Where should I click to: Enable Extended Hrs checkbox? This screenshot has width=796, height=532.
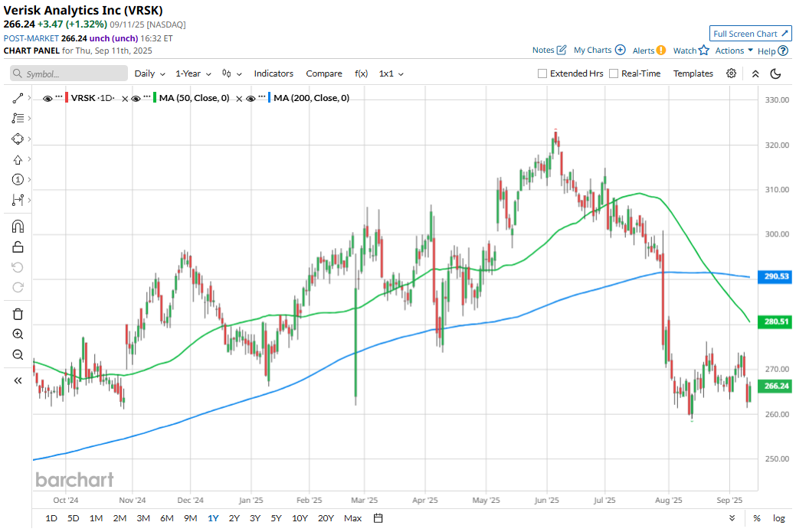(x=542, y=73)
